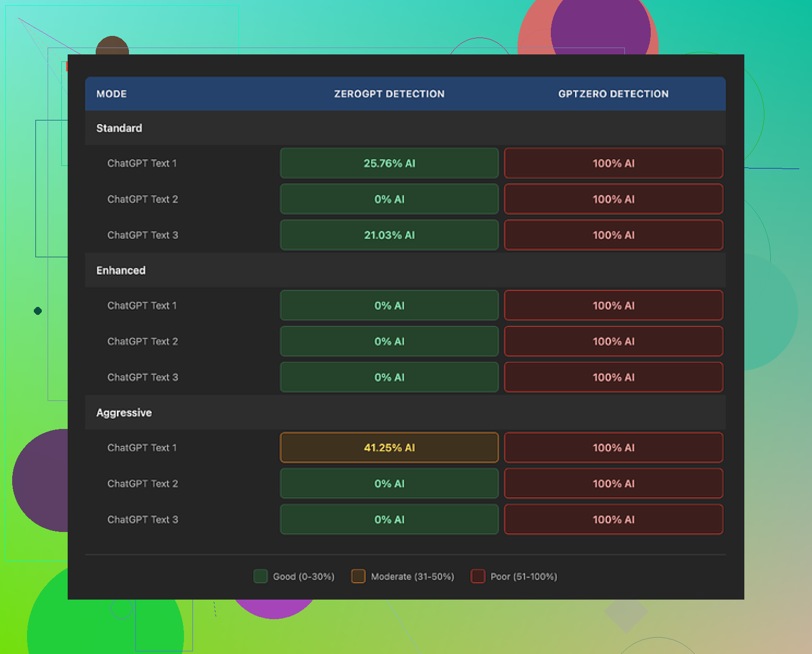The width and height of the screenshot is (812, 654).
Task: Click ChatGPT Text 1 label under Standard
Action: (x=142, y=163)
